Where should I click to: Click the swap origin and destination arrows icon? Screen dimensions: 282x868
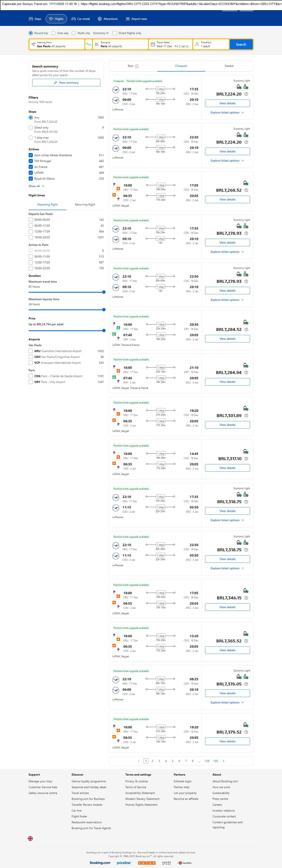(89, 45)
